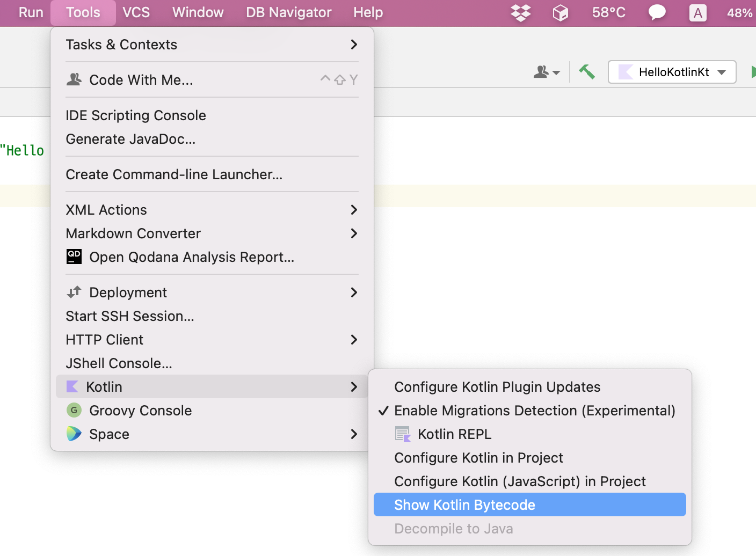Click the 48% battery indicator
756x556 pixels.
[740, 13]
